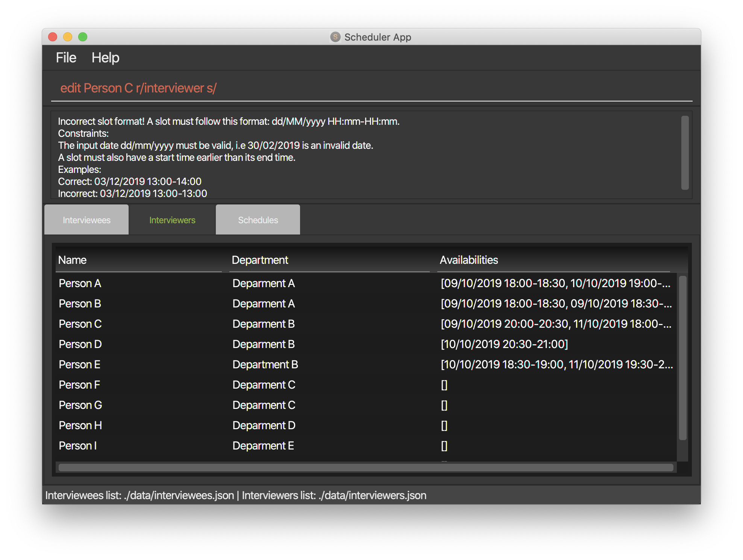Click the green fullscreen window button
The height and width of the screenshot is (560, 743).
click(x=83, y=37)
